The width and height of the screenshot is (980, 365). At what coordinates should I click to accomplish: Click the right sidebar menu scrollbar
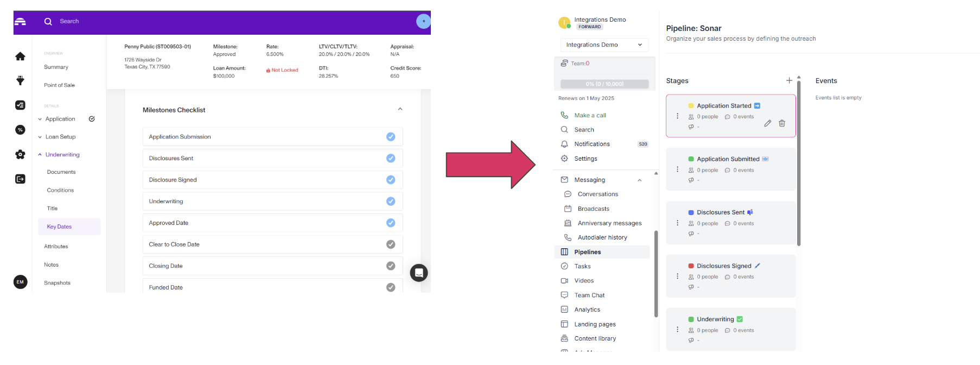click(656, 274)
